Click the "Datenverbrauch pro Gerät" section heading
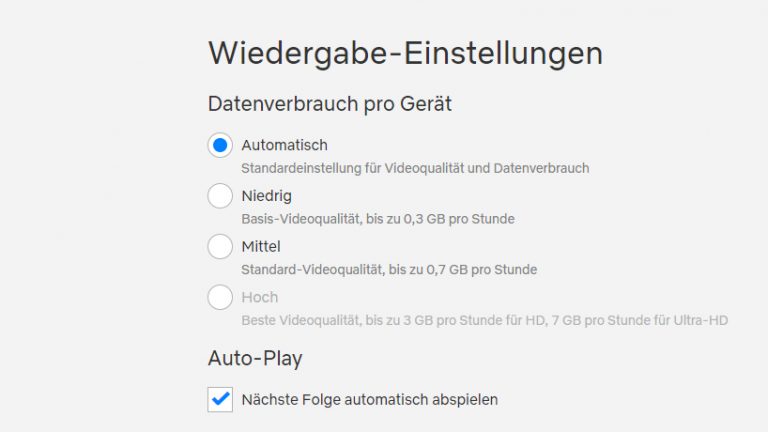This screenshot has height=432, width=768. (x=331, y=103)
